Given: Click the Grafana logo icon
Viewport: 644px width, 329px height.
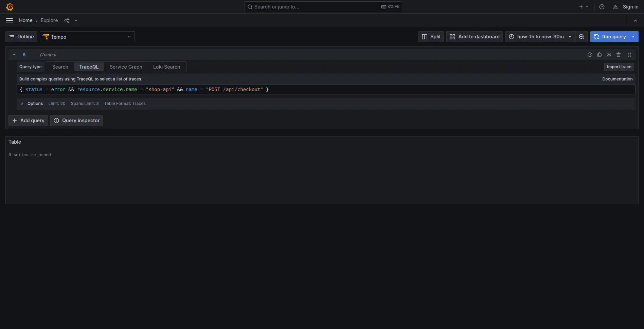Looking at the screenshot, I should 10,7.
